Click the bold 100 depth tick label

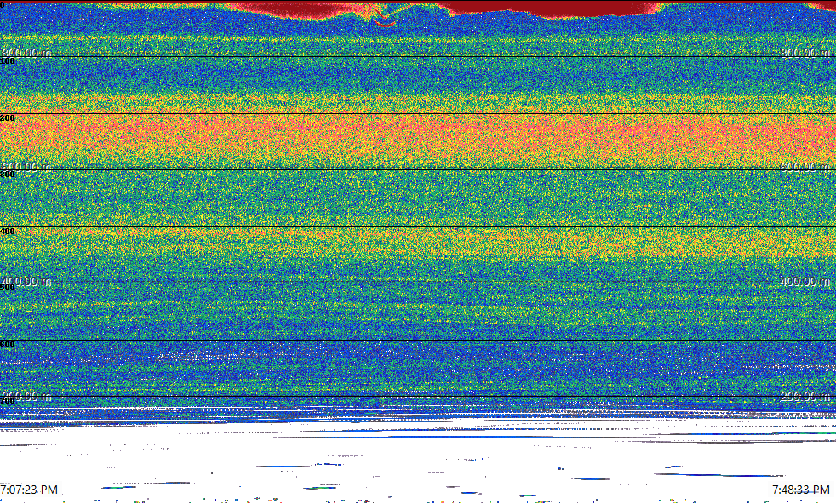8,61
